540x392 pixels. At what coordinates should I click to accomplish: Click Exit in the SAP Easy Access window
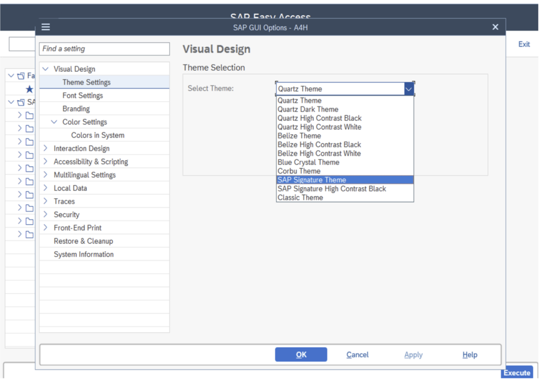524,44
